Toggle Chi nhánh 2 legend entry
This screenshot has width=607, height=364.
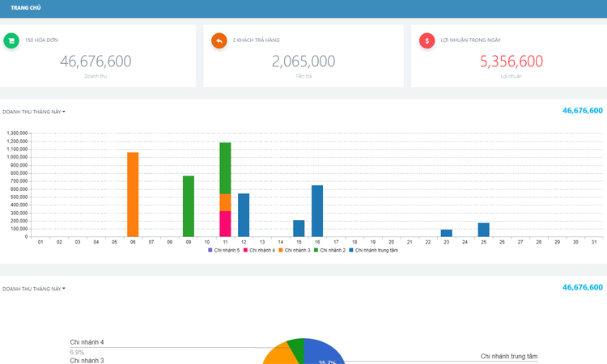click(329, 250)
